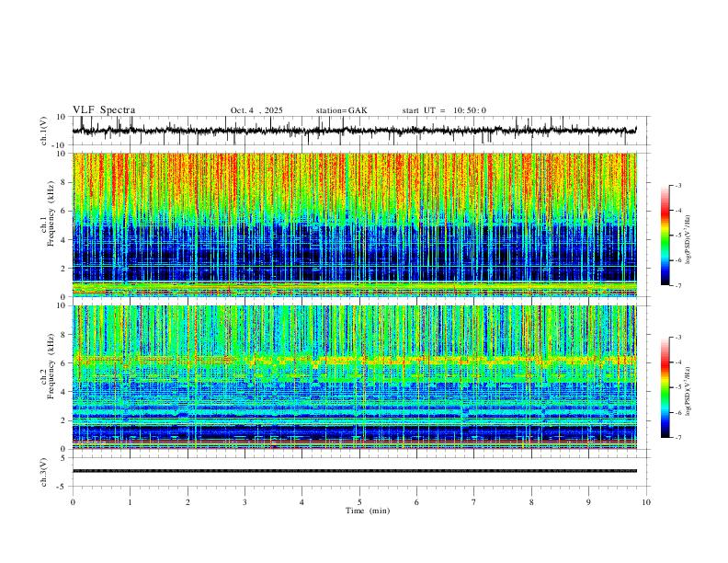Click the ch.2 spectrogram color scale bar
The width and height of the screenshot is (728, 563).
665,387
